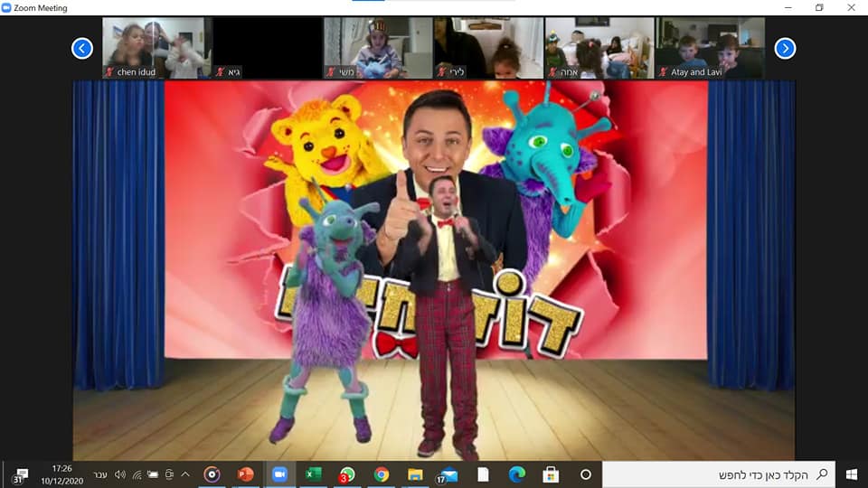The height and width of the screenshot is (488, 868).
Task: Select the 'אמה' participant video thumbnail
Action: click(599, 48)
